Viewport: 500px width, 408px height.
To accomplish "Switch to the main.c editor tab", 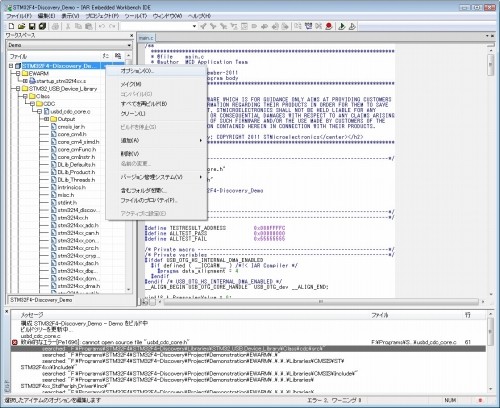I will pos(146,38).
